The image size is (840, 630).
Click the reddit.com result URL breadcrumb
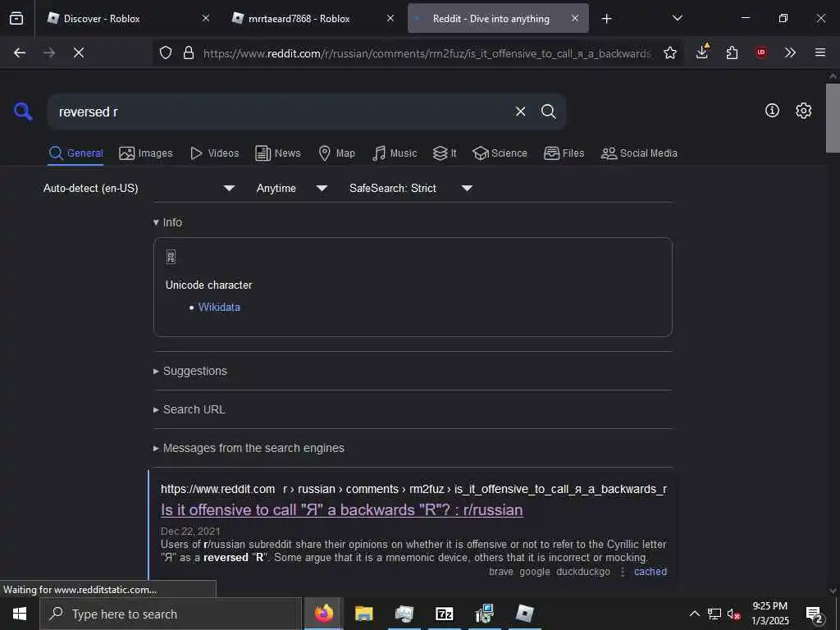pyautogui.click(x=413, y=489)
